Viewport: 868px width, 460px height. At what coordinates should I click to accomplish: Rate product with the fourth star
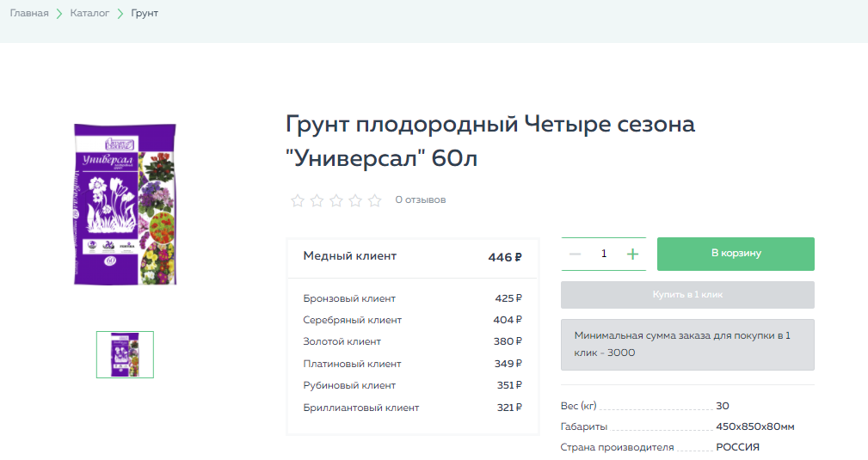355,200
